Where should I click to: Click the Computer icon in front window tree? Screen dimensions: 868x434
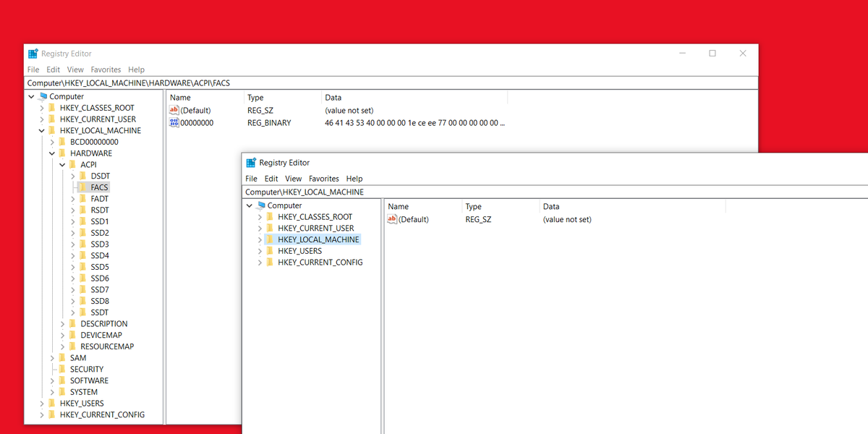click(x=261, y=205)
